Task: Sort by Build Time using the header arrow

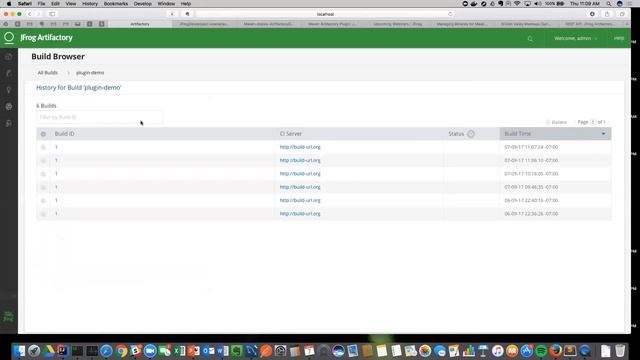Action: tap(603, 134)
